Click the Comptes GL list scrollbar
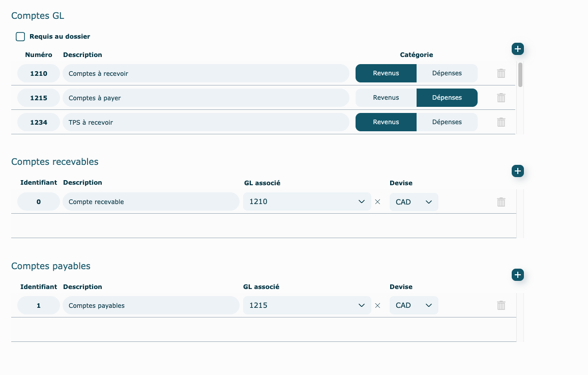This screenshot has width=588, height=375. tap(520, 75)
